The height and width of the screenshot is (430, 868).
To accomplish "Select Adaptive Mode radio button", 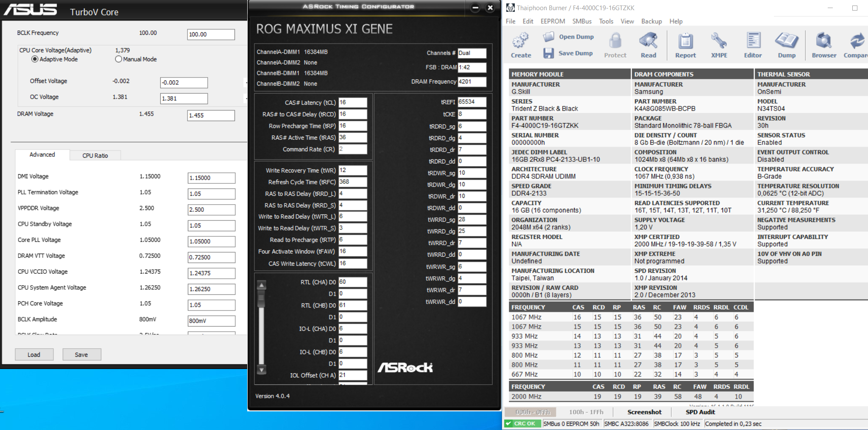I will click(x=35, y=59).
